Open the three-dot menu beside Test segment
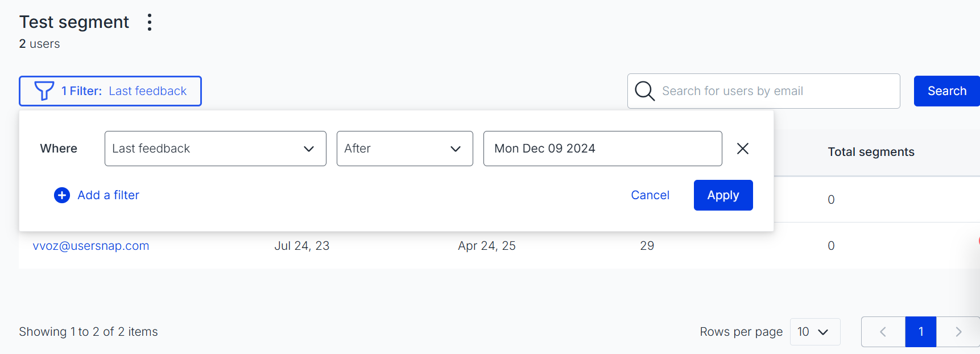This screenshot has height=354, width=980. (x=150, y=22)
